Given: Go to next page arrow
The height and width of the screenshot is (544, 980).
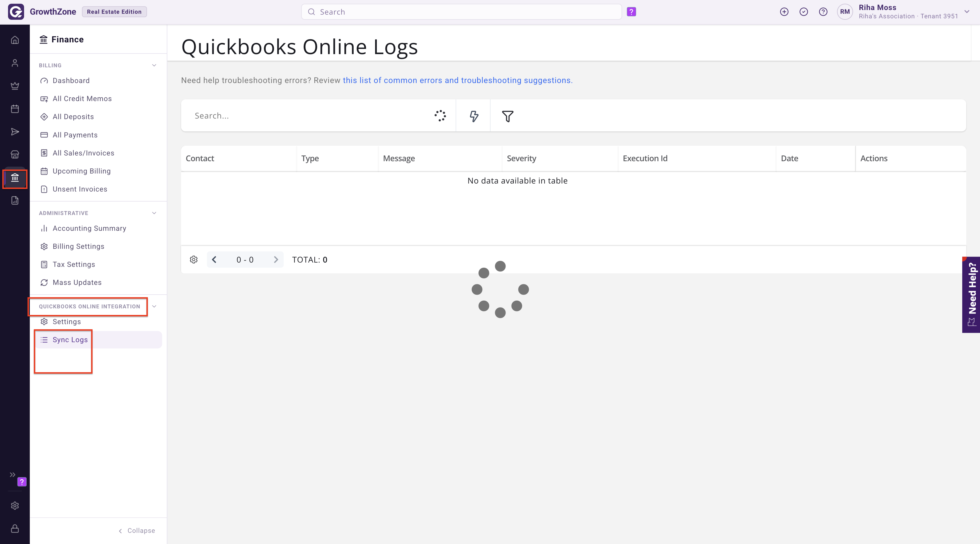Looking at the screenshot, I should pyautogui.click(x=276, y=260).
